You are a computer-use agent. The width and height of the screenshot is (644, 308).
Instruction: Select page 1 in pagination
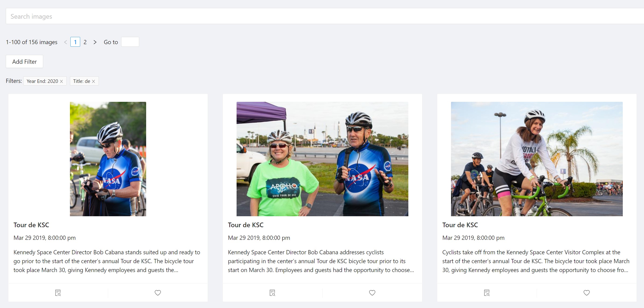click(x=75, y=42)
